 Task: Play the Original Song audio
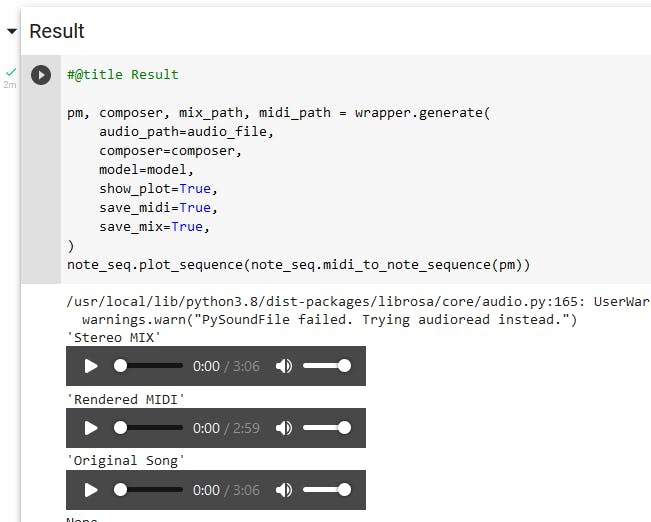tap(91, 490)
